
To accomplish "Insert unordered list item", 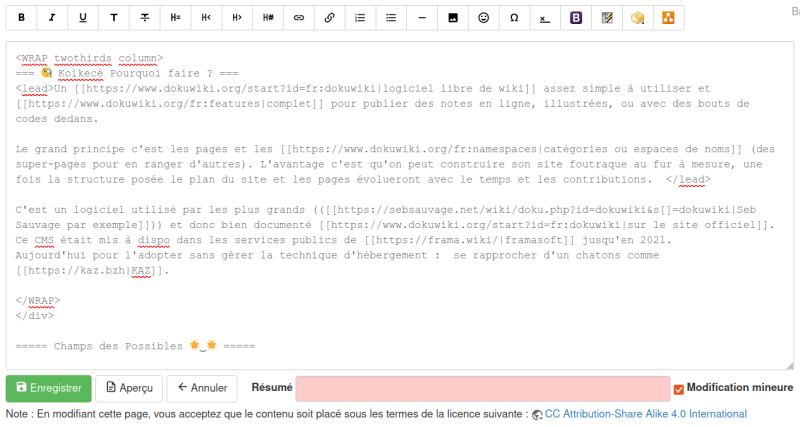I will (391, 18).
